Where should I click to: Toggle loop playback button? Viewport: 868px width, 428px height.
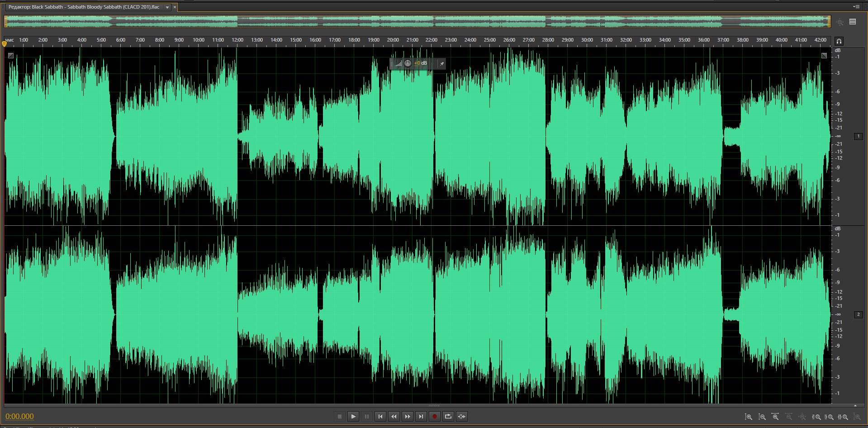tap(448, 417)
